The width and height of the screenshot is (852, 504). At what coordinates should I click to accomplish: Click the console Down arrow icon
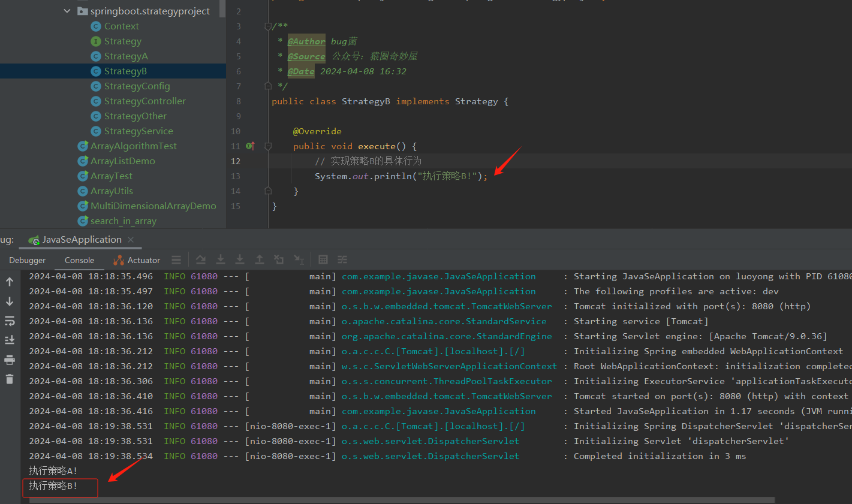coord(10,301)
